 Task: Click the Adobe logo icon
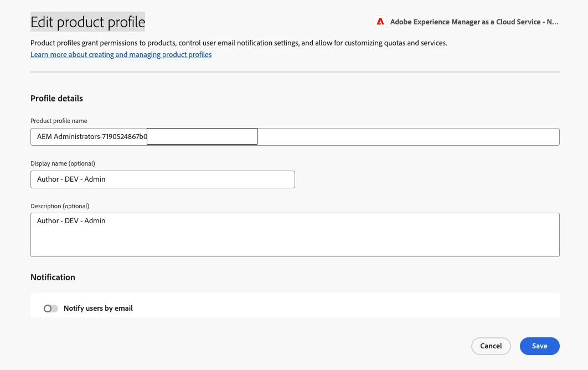point(380,22)
